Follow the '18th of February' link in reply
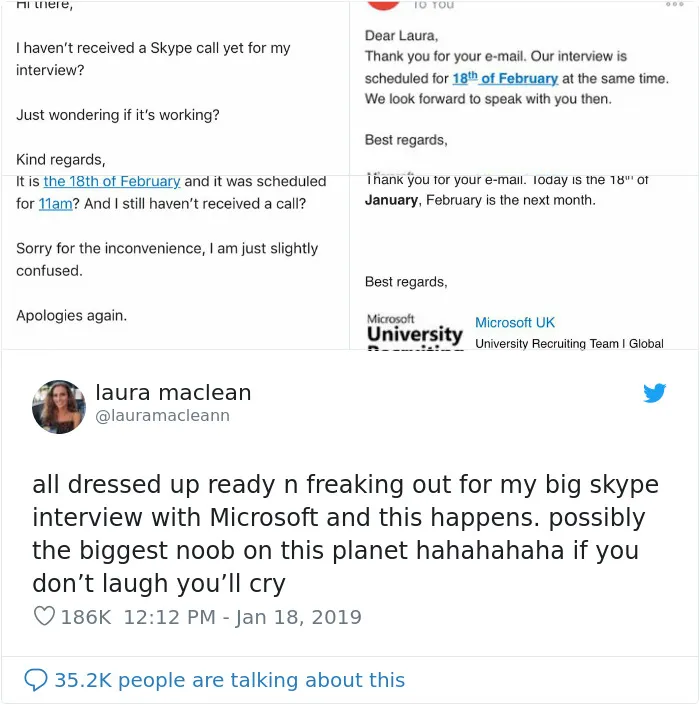This screenshot has width=700, height=705. [x=505, y=78]
